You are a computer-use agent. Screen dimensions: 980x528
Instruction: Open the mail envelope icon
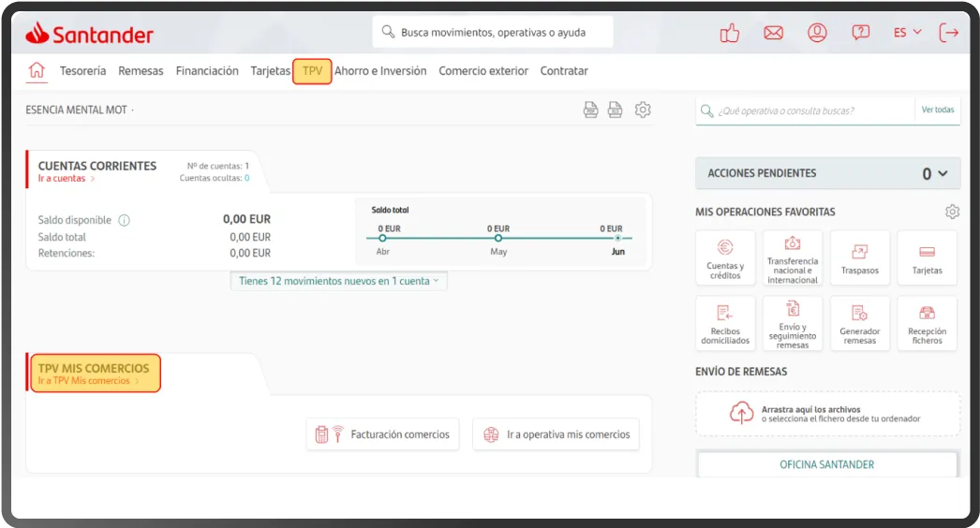click(x=773, y=33)
